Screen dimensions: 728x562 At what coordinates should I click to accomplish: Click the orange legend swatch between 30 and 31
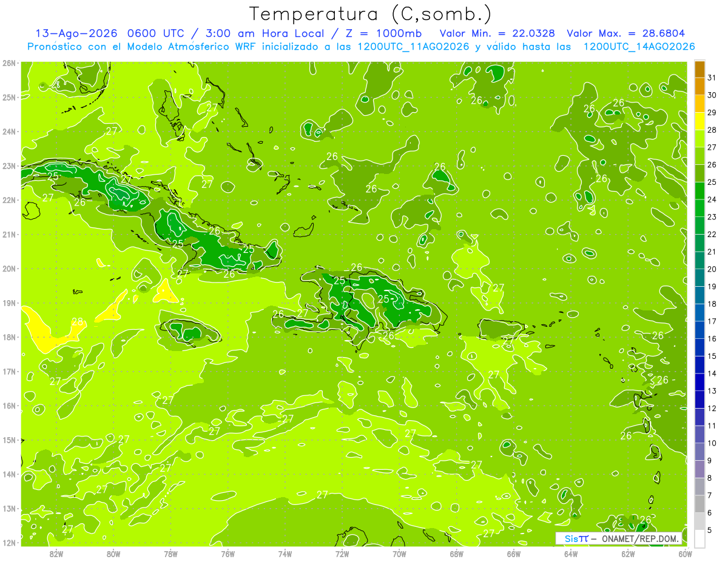point(699,86)
